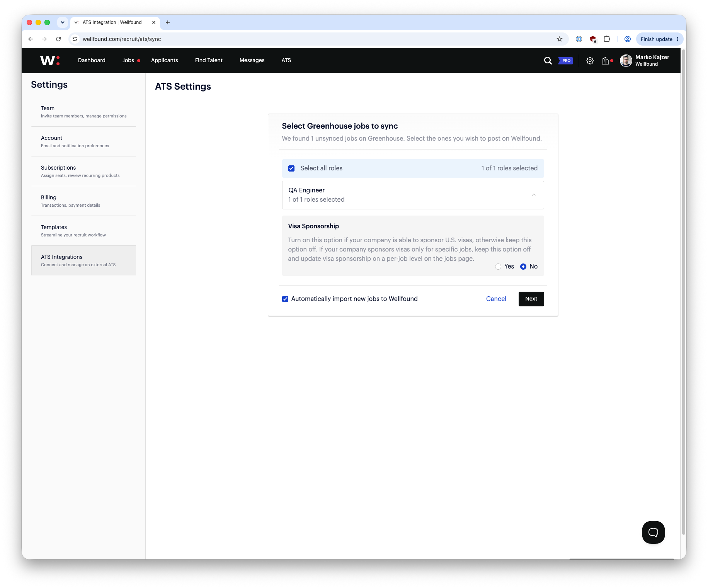Open the 1Password extension icon
The image size is (708, 588).
point(579,39)
